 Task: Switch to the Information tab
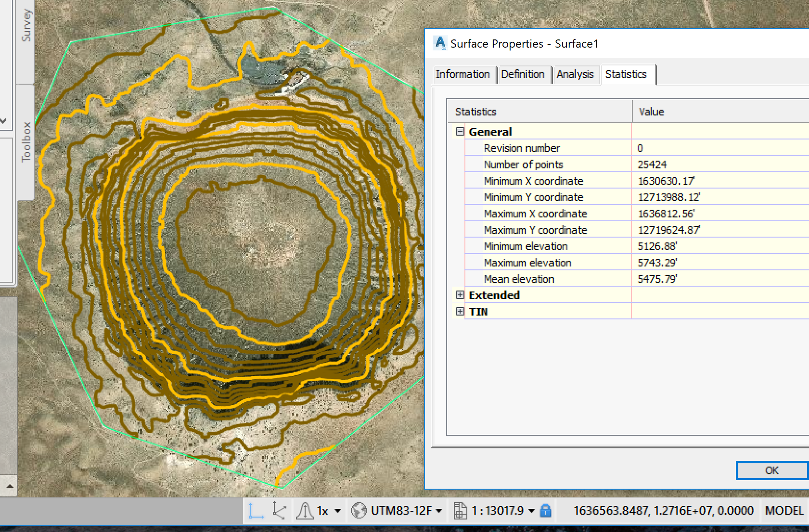[462, 74]
